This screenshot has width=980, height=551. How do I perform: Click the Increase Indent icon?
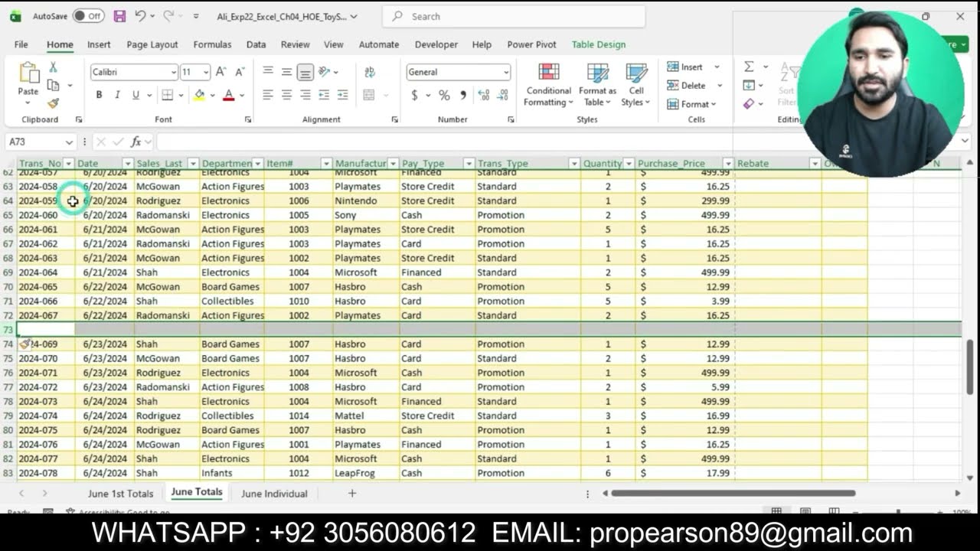342,95
